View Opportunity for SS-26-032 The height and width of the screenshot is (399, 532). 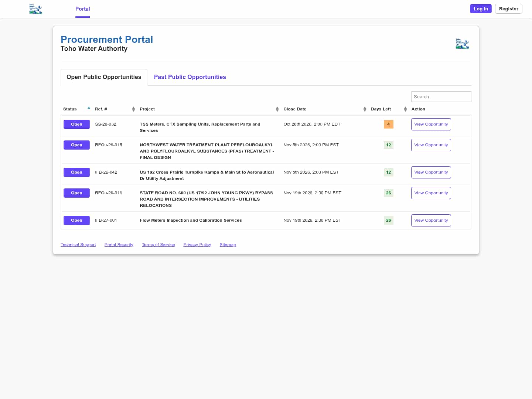(431, 125)
